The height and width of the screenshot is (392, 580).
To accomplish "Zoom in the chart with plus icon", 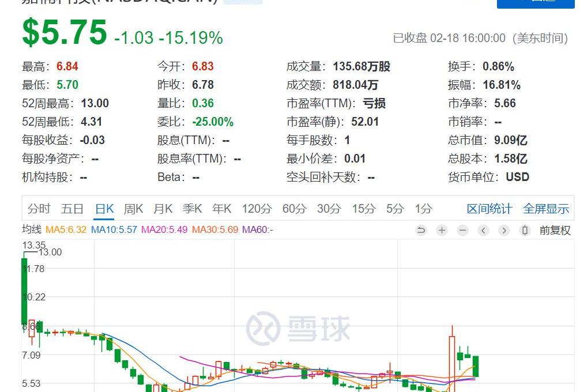I will tap(442, 231).
